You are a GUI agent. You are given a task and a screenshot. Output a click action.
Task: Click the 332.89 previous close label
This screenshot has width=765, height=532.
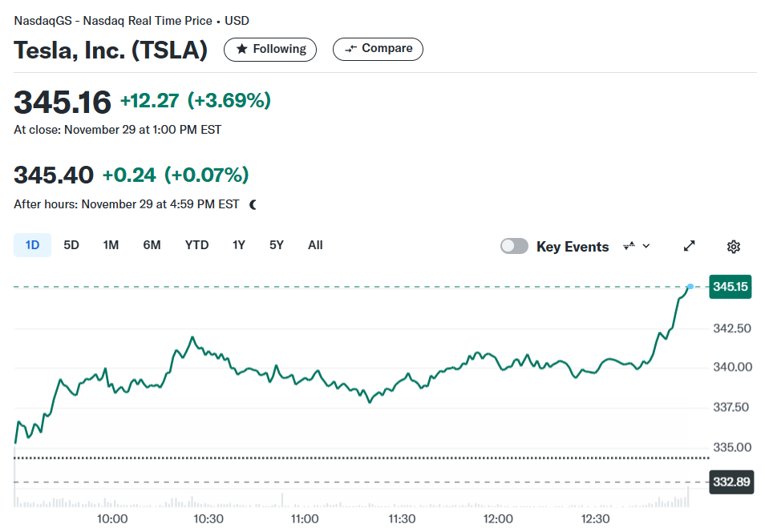coord(731,482)
